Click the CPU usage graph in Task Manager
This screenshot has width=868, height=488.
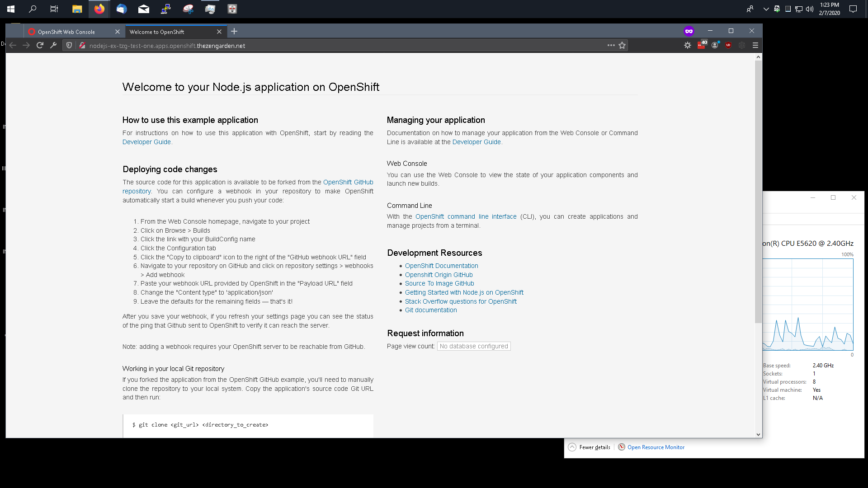tap(808, 305)
